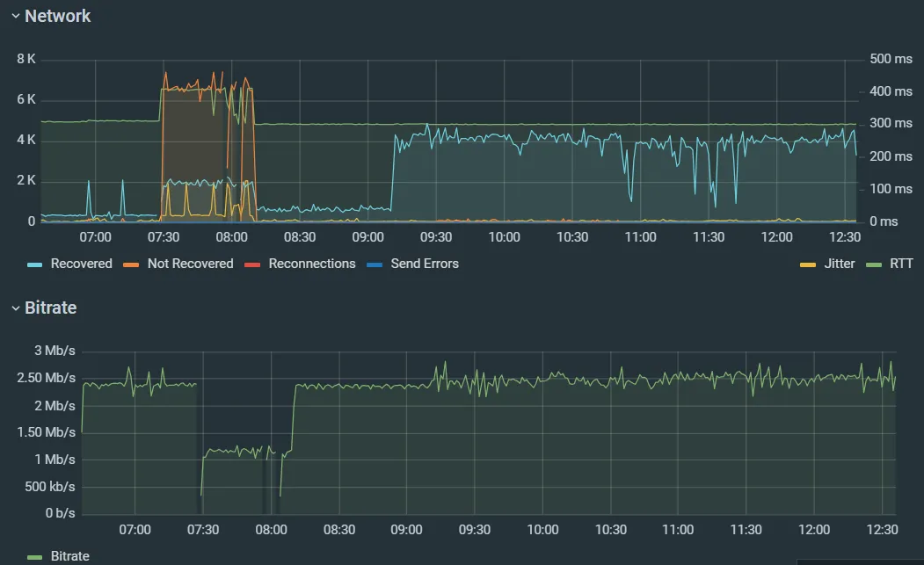Click the 07:30 time label on Network chart
Image resolution: width=924 pixels, height=565 pixels.
[164, 237]
